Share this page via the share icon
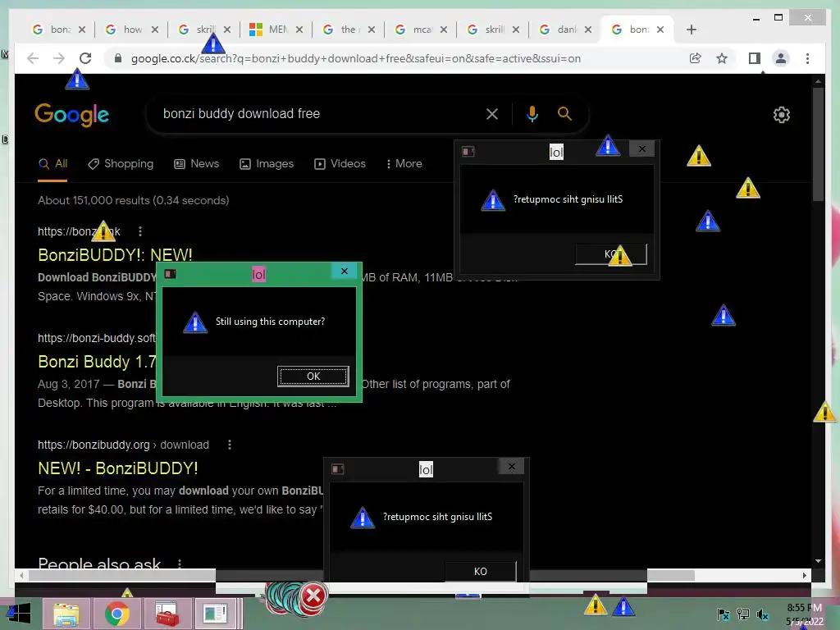Image resolution: width=840 pixels, height=630 pixels. point(696,58)
